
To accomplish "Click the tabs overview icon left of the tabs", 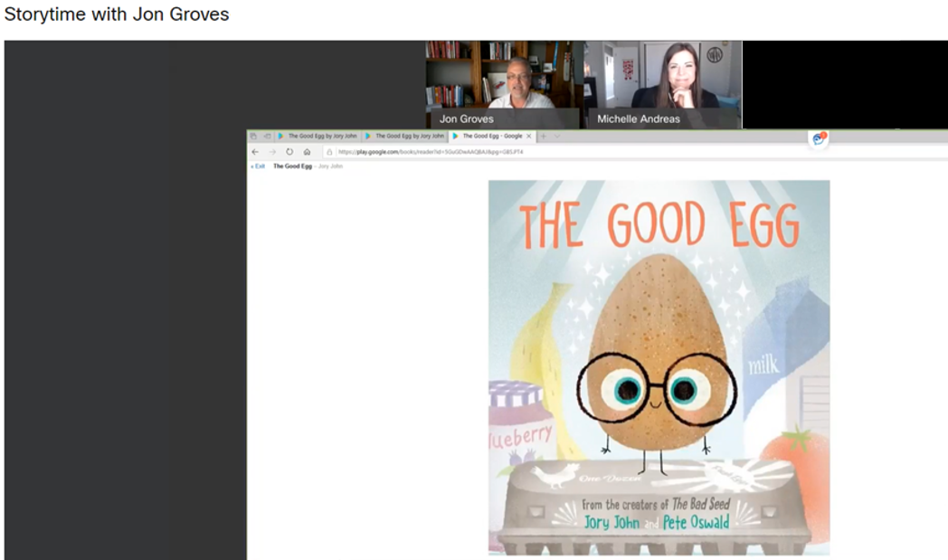I will 253,136.
